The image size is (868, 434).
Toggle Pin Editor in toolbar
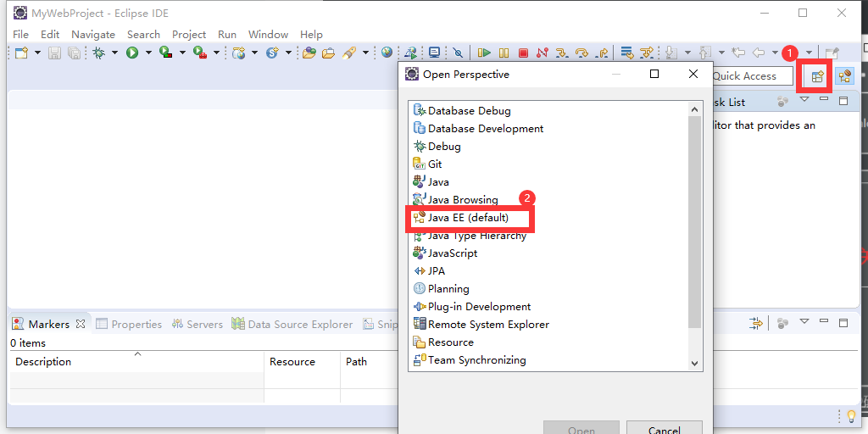point(832,53)
